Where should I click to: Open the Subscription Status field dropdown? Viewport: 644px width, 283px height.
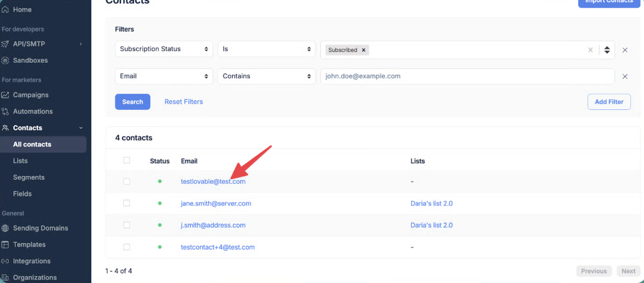164,49
